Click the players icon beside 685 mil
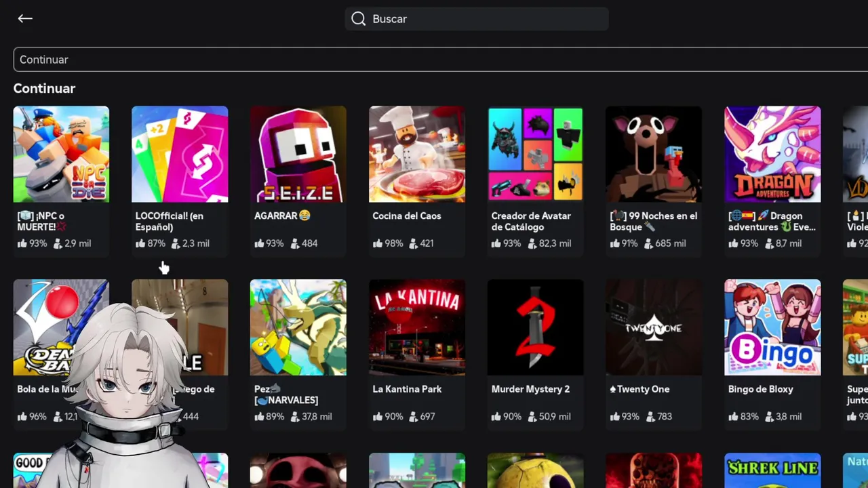 click(650, 243)
